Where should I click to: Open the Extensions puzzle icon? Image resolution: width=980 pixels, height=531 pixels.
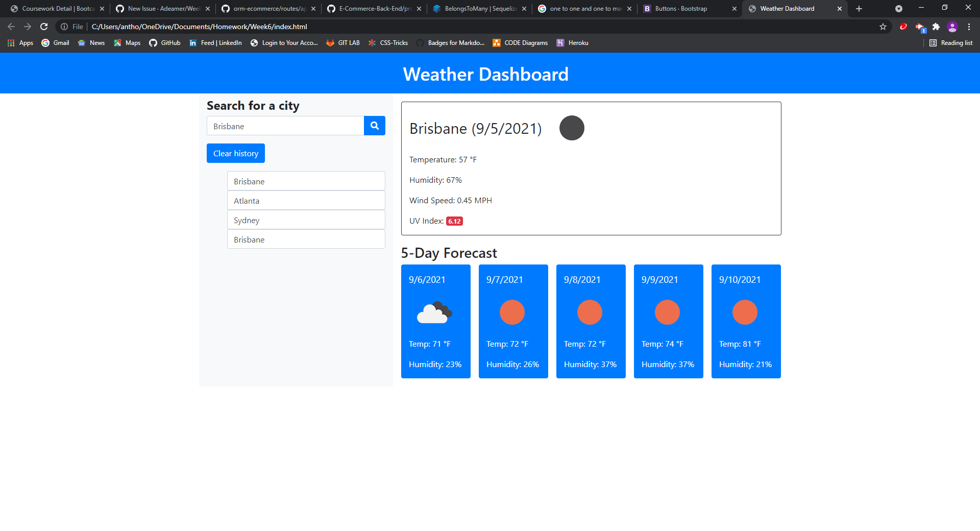point(936,27)
